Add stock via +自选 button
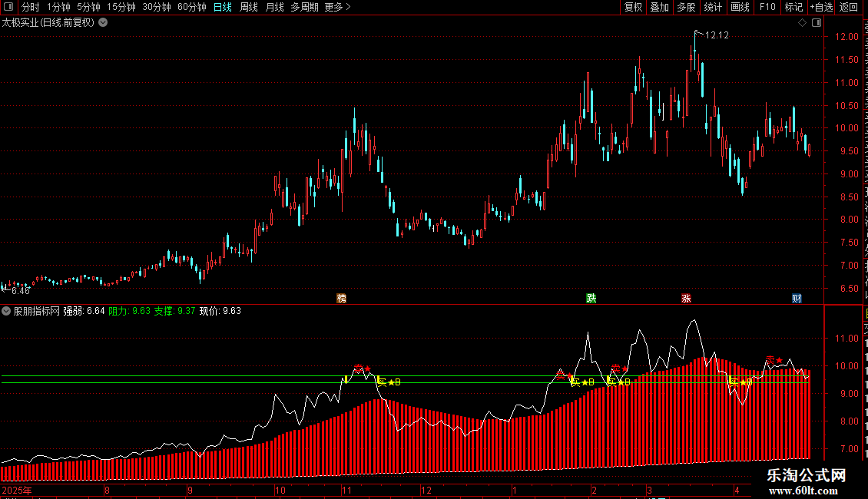This screenshot has width=868, height=499. pyautogui.click(x=821, y=7)
